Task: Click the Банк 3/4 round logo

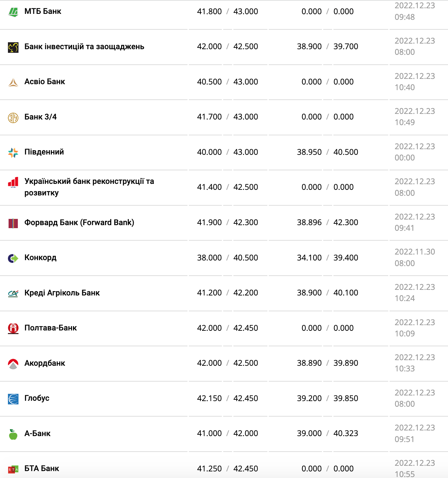Action: click(x=13, y=118)
